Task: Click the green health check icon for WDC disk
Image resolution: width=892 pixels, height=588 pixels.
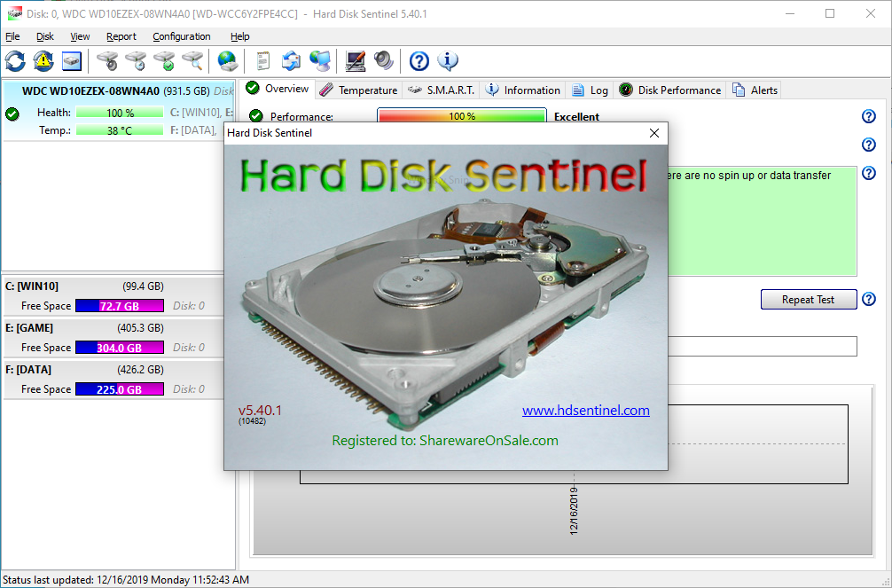Action: (x=12, y=114)
